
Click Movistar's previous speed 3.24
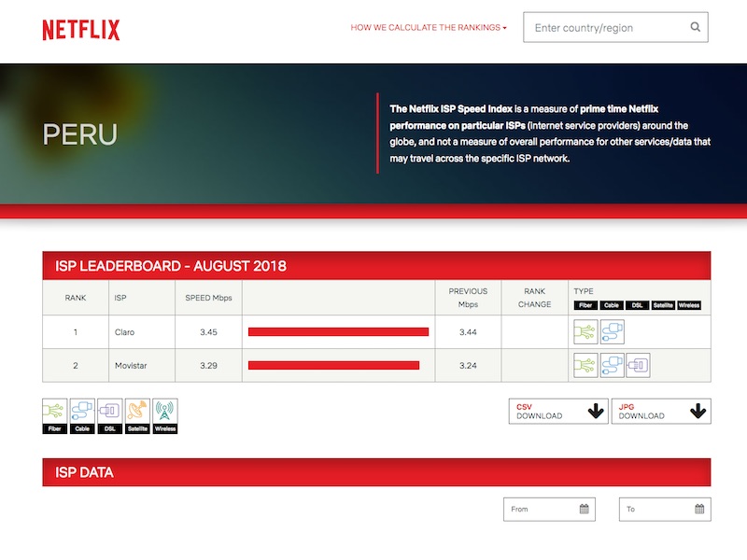[x=468, y=365]
